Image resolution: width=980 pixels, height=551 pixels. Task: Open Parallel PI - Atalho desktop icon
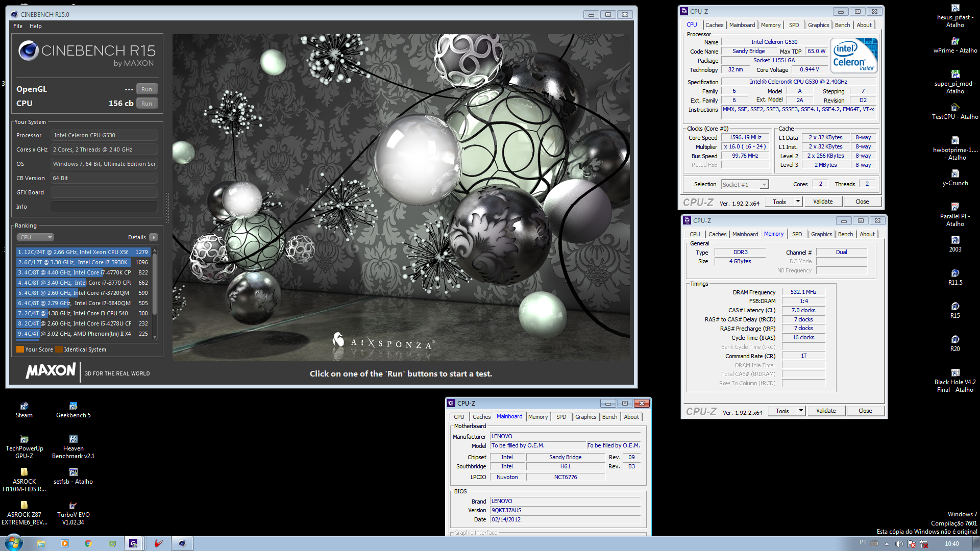click(x=955, y=215)
